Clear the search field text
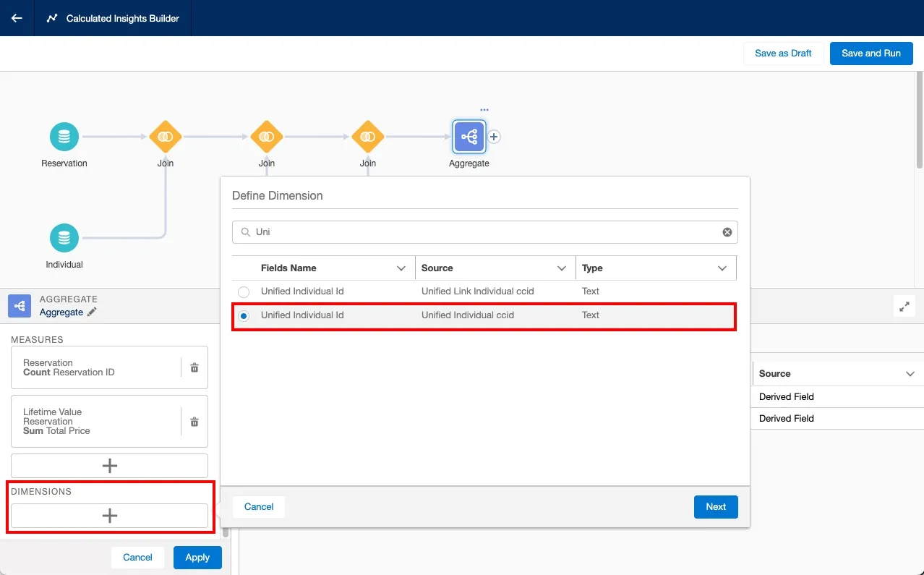Screen dimensions: 924x575 pyautogui.click(x=727, y=232)
